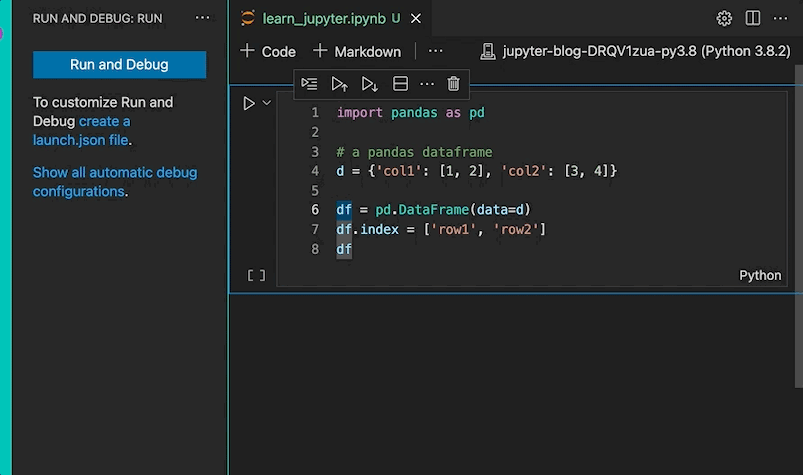Screen dimensions: 803x475
Task: Run cell by line icon
Action: tap(309, 83)
